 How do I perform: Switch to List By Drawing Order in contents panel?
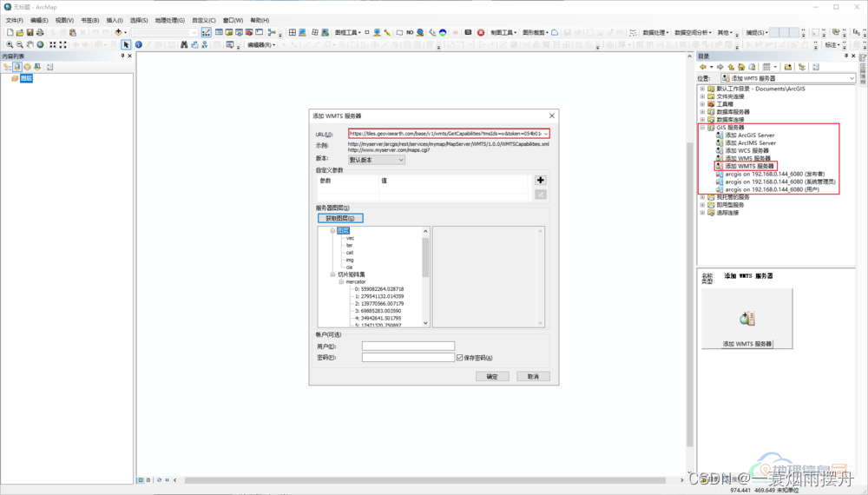coord(7,67)
